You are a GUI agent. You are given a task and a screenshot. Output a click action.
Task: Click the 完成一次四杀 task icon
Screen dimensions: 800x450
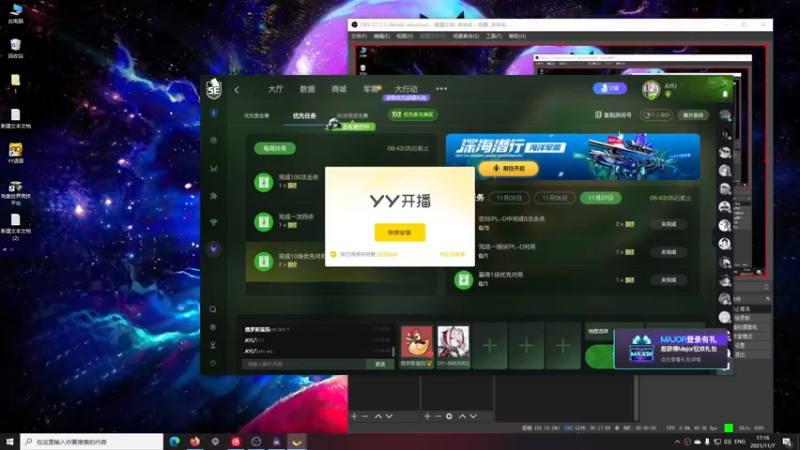coord(264,221)
